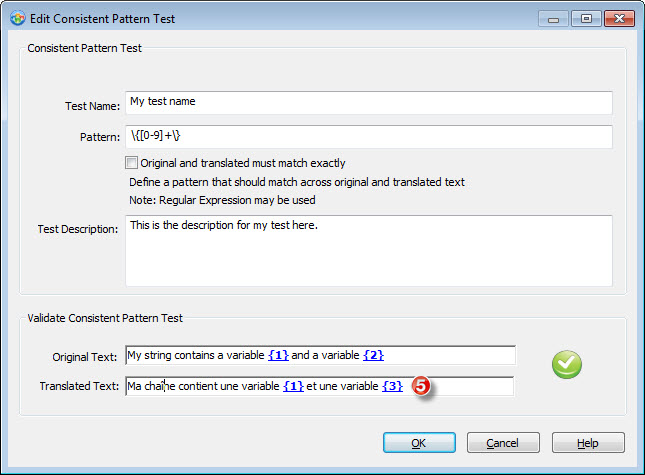Click the {2} match in Original Text
This screenshot has width=645, height=475.
coord(373,355)
